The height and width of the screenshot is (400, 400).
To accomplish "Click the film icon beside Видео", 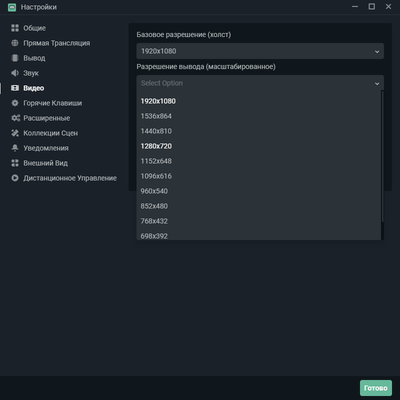I will [x=15, y=88].
